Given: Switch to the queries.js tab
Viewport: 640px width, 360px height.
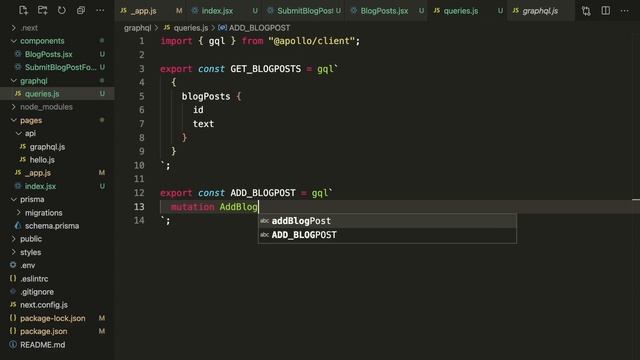Looking at the screenshot, I should [468, 11].
